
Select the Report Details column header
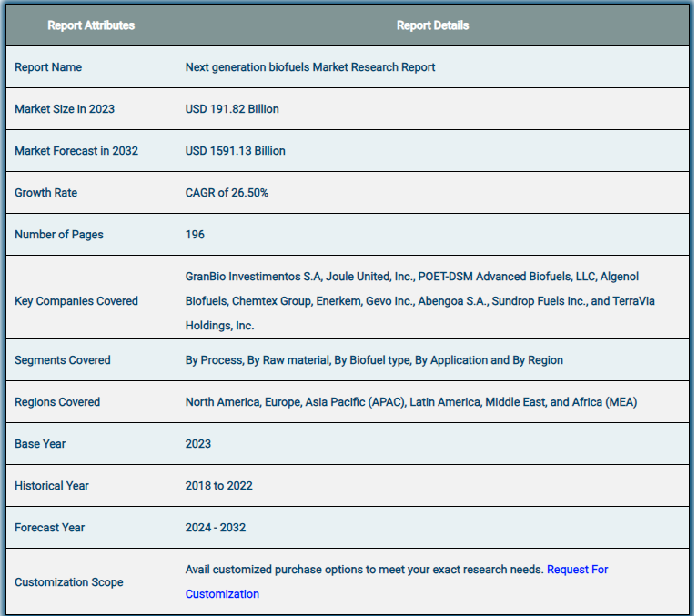click(432, 25)
